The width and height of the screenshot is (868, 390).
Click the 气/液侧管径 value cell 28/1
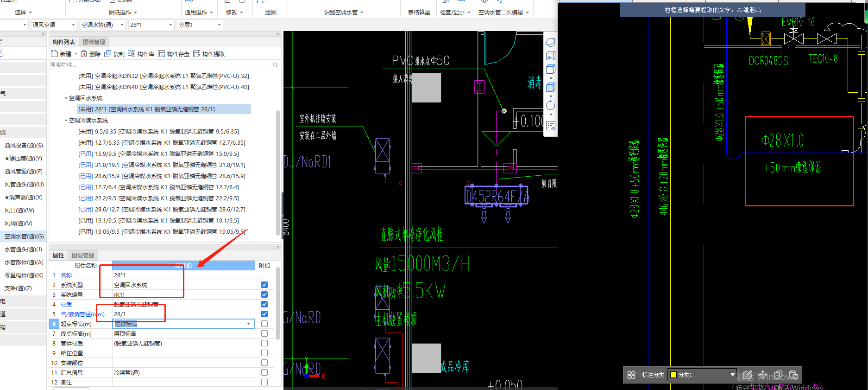tap(183, 314)
